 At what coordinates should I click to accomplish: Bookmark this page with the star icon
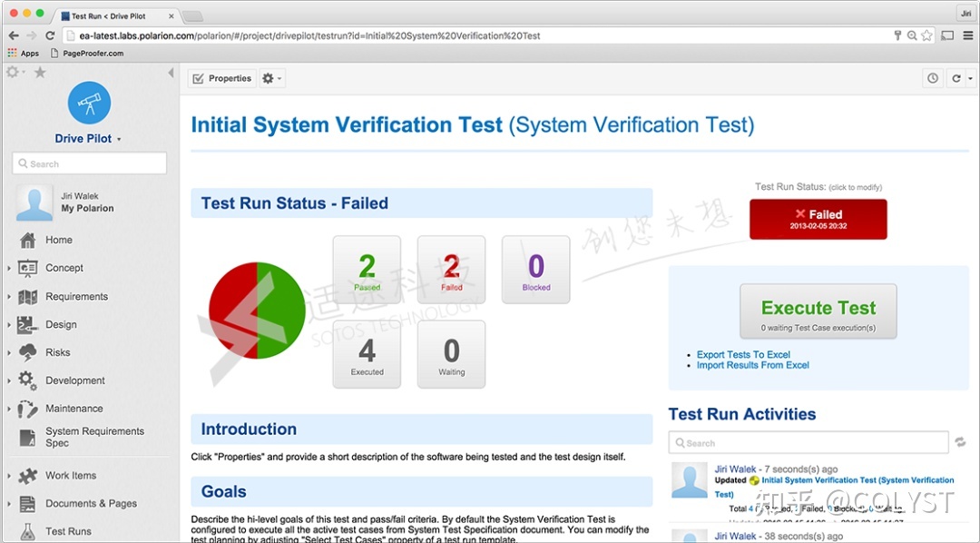click(x=926, y=35)
